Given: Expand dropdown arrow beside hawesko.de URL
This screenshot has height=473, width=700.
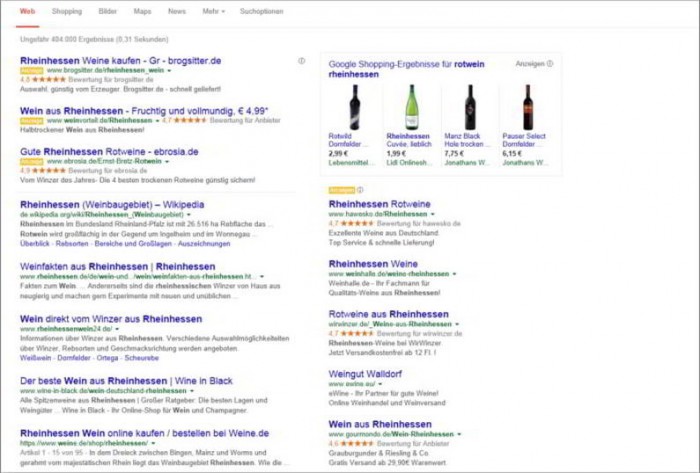Looking at the screenshot, I should (x=433, y=214).
